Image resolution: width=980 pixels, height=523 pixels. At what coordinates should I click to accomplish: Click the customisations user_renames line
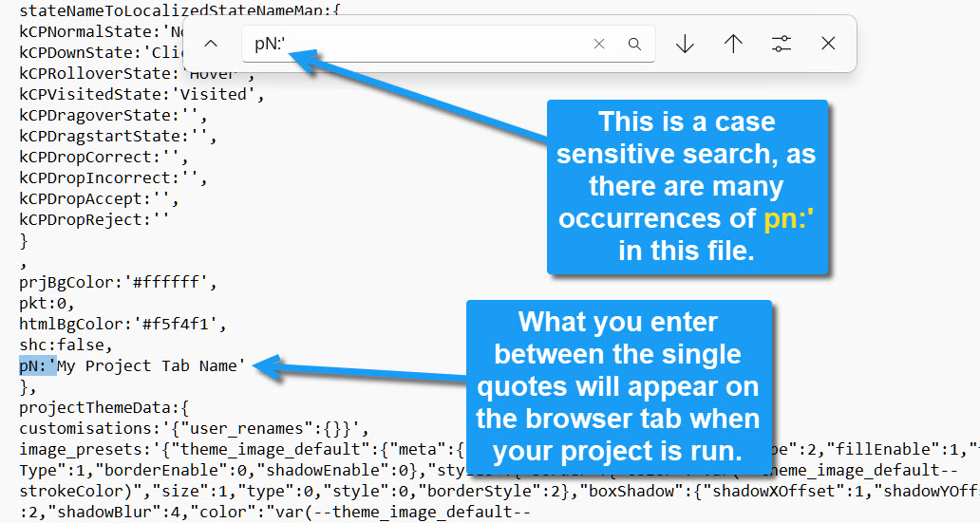click(194, 429)
